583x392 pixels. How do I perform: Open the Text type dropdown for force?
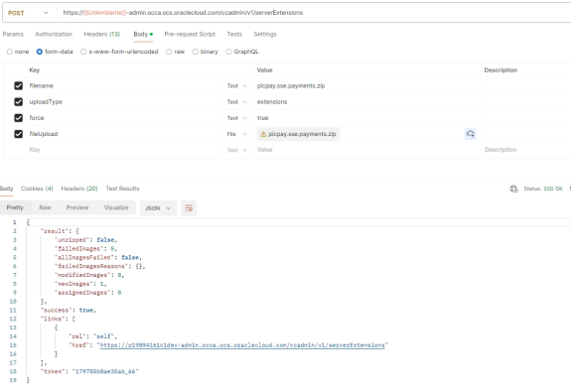point(236,118)
